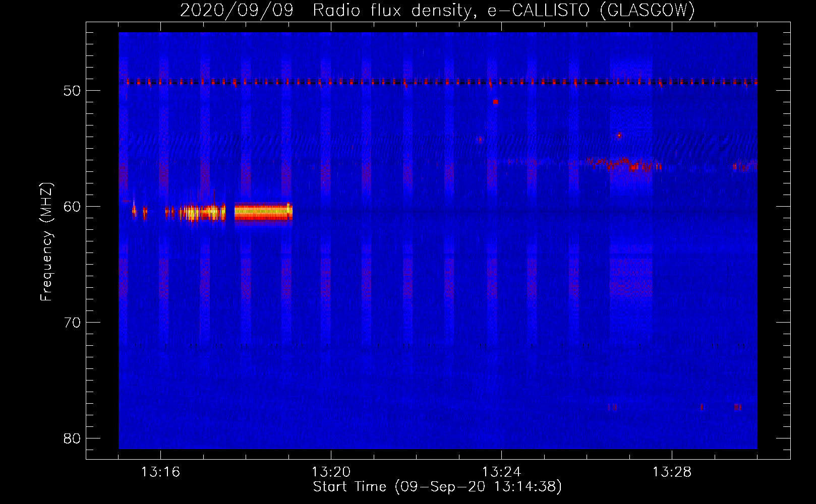Click the 80 frequency tick label

coord(72,438)
